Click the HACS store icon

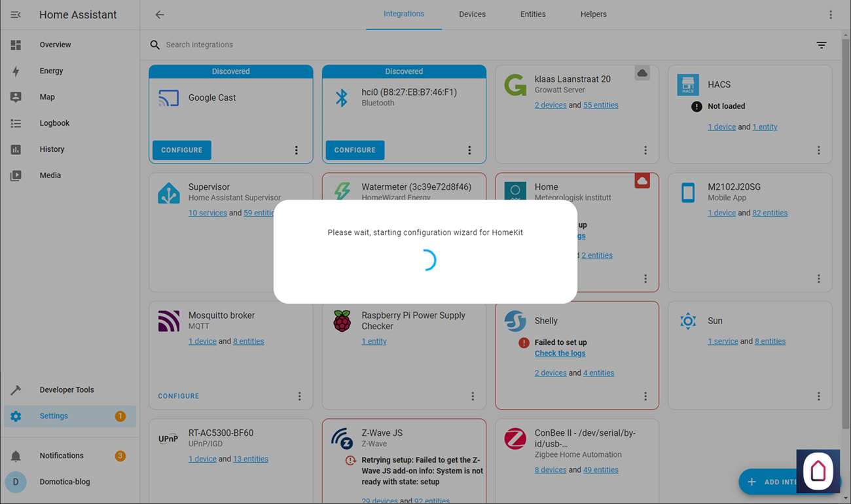(687, 84)
